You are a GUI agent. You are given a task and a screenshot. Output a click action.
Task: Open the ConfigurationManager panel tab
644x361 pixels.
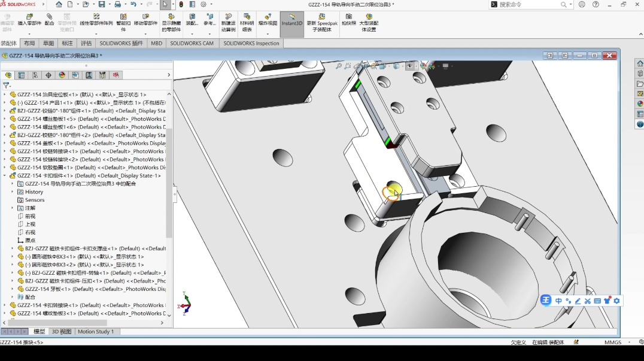(x=35, y=75)
